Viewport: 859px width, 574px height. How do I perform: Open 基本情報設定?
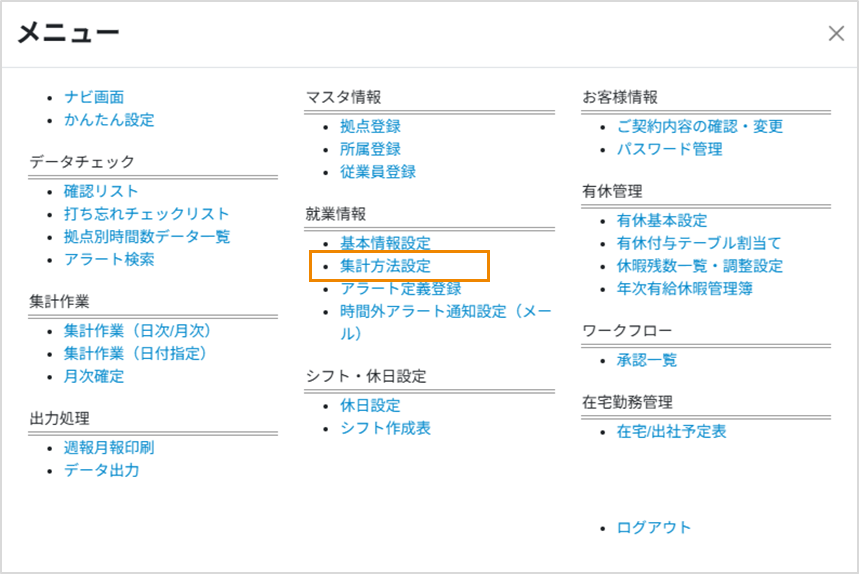pyautogui.click(x=385, y=243)
